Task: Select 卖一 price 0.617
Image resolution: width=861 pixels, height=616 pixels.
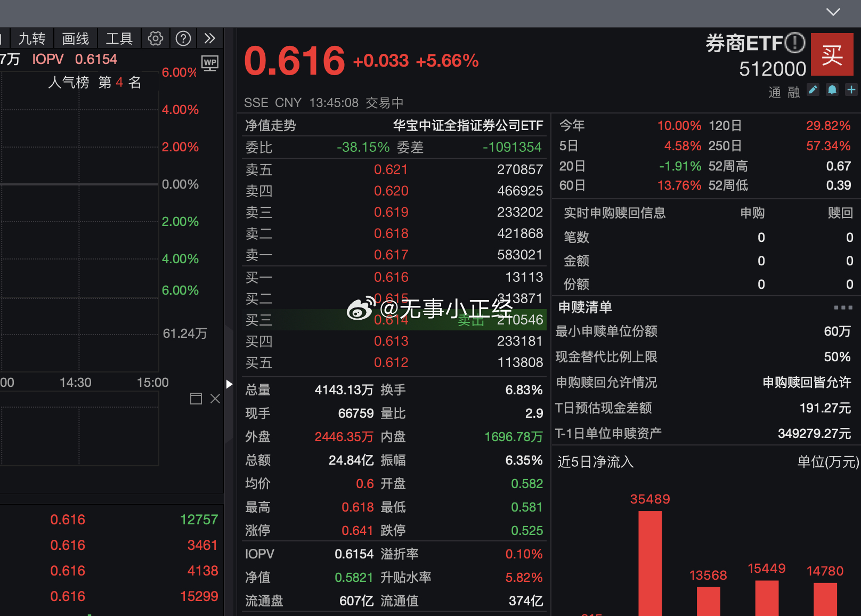Action: [x=391, y=255]
